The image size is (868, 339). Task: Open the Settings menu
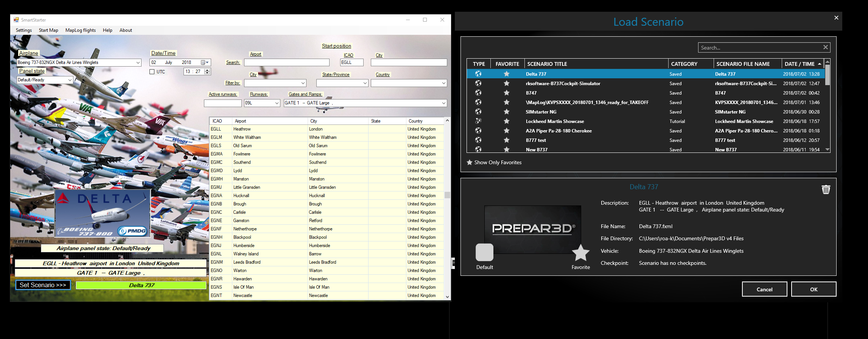pyautogui.click(x=24, y=30)
